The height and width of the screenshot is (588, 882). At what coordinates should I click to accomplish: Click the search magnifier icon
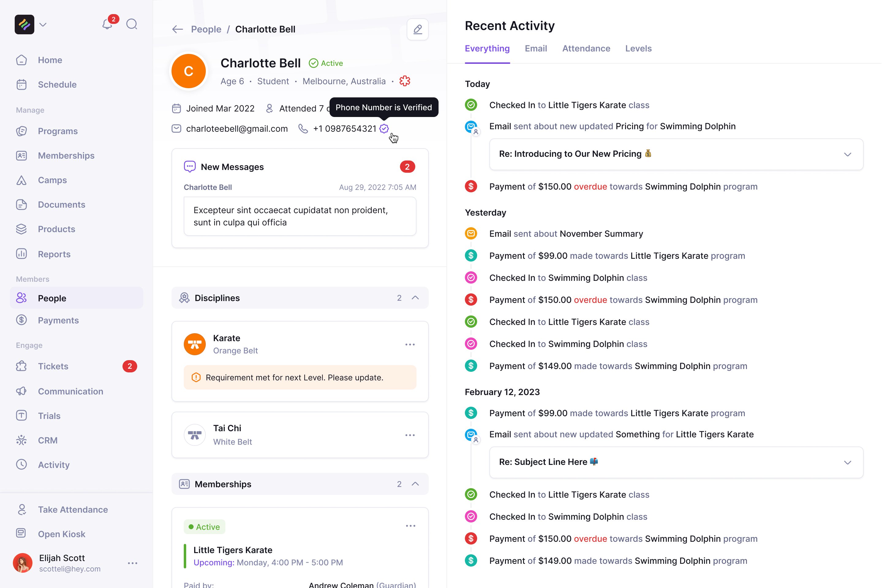[x=132, y=24]
